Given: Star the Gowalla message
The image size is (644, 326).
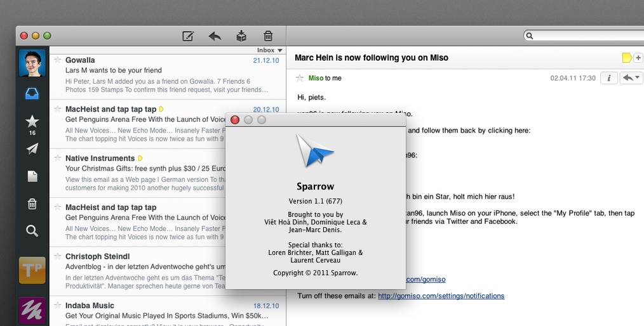Looking at the screenshot, I should [x=58, y=60].
